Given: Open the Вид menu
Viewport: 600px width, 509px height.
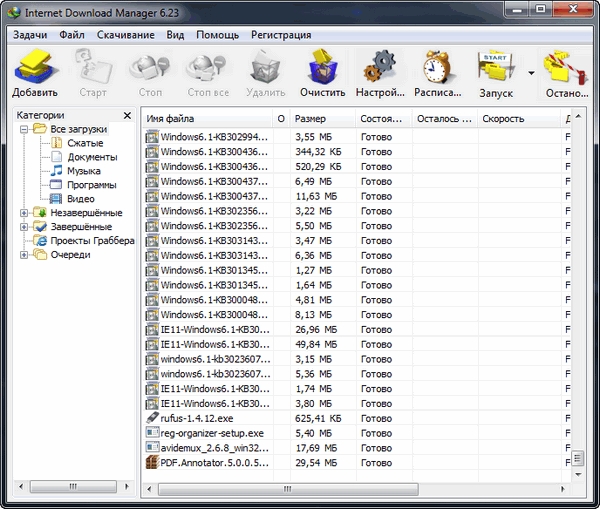Looking at the screenshot, I should click(175, 35).
